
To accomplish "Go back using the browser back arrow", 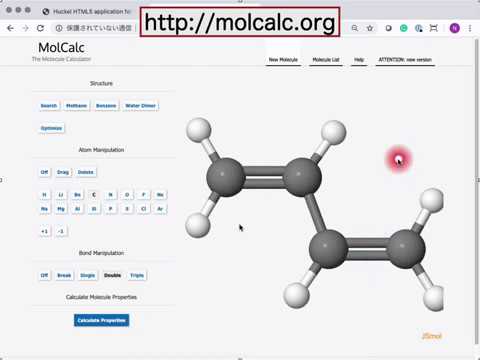I will click(10, 28).
